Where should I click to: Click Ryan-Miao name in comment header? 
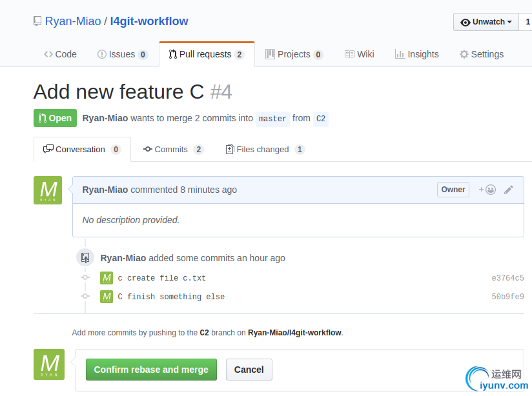(105, 190)
